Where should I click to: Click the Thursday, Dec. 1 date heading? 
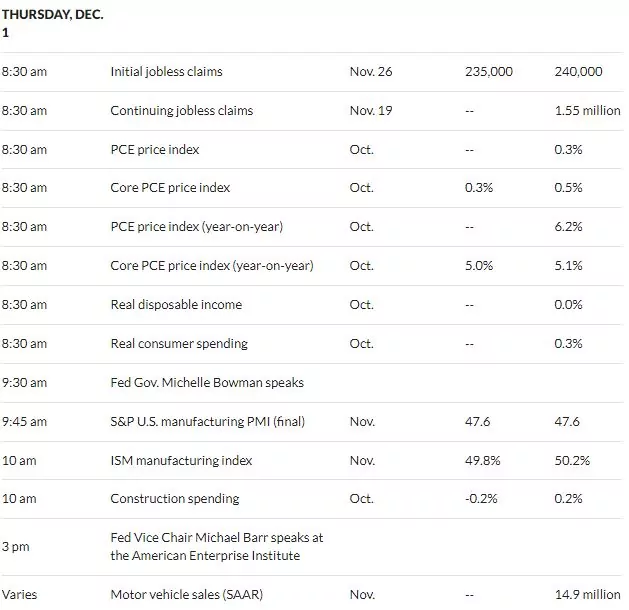pyautogui.click(x=52, y=23)
